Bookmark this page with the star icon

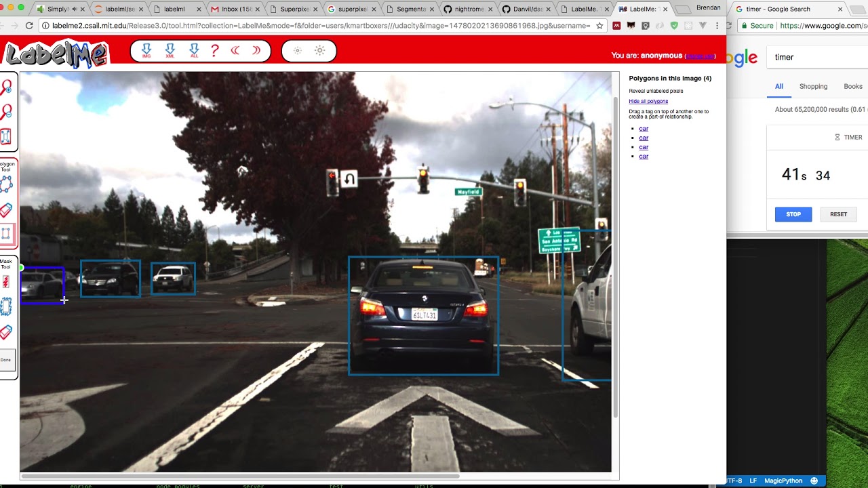(599, 26)
